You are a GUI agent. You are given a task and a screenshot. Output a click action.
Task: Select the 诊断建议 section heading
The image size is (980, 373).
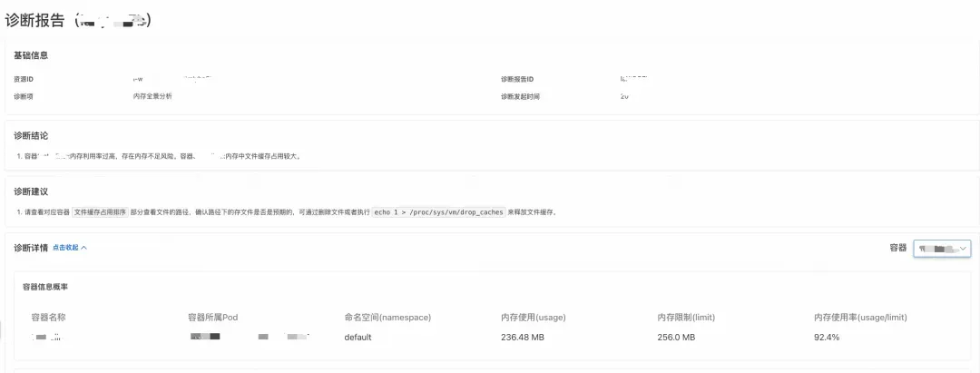pos(31,191)
